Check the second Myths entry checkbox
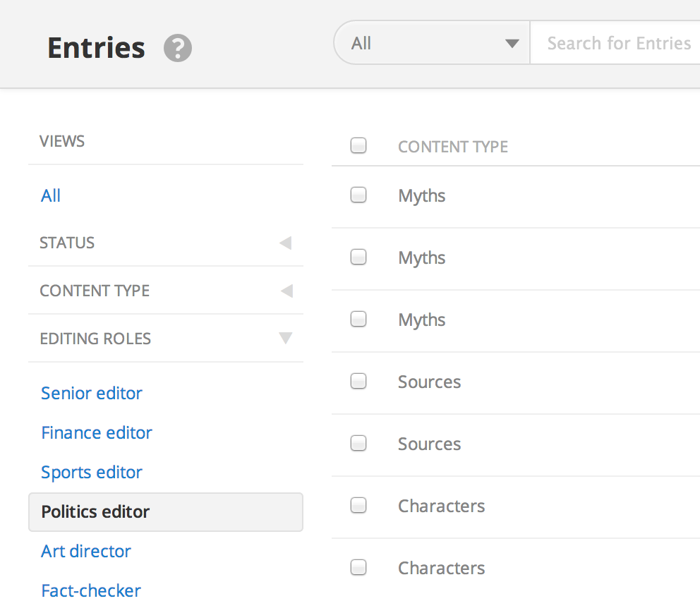Viewport: 700px width, 613px height. point(358,257)
